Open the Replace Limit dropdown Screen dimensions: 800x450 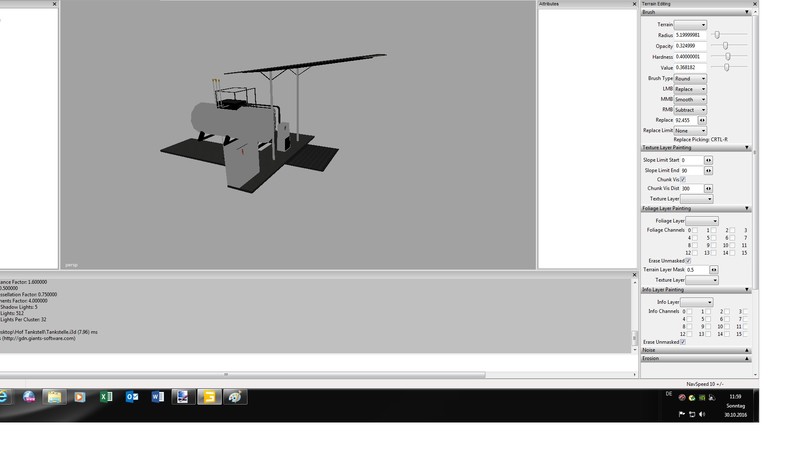[690, 130]
